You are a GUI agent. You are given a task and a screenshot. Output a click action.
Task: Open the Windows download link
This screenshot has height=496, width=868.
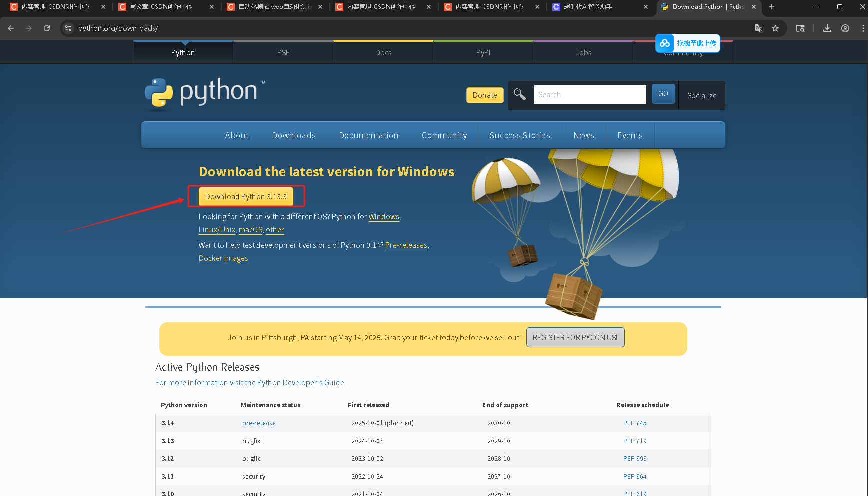tap(384, 217)
